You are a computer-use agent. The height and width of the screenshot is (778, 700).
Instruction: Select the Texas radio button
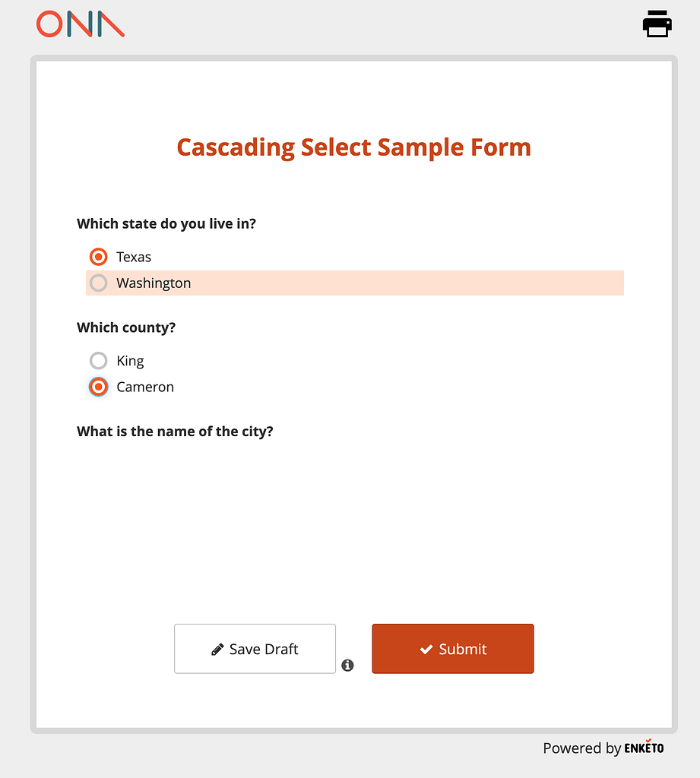98,257
